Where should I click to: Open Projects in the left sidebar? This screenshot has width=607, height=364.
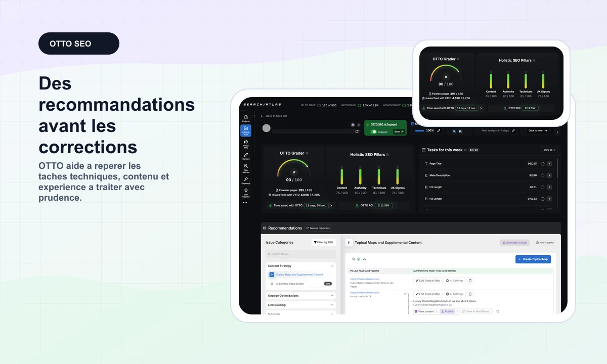(x=246, y=118)
